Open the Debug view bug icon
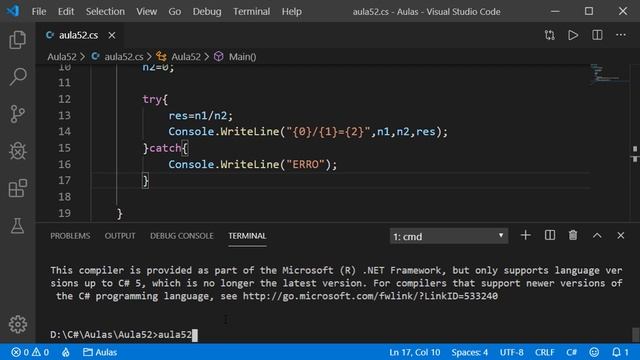Screen dimensions: 640x360 (18, 151)
